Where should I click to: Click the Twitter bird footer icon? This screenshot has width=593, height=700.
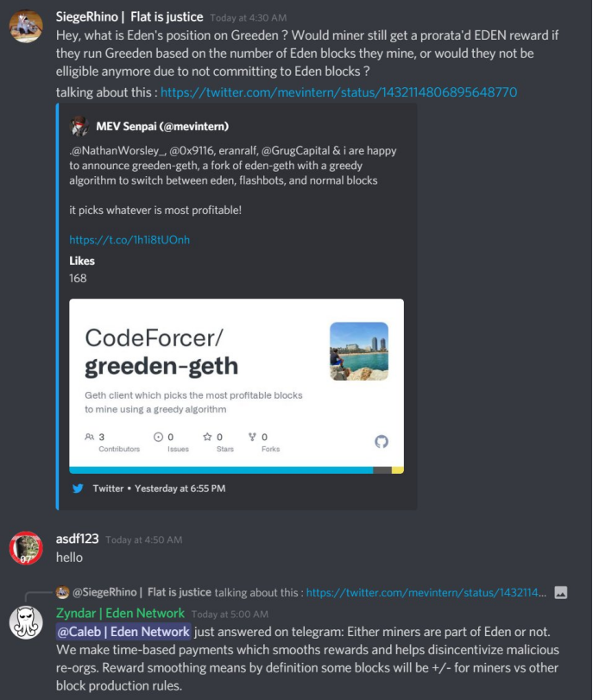79,489
